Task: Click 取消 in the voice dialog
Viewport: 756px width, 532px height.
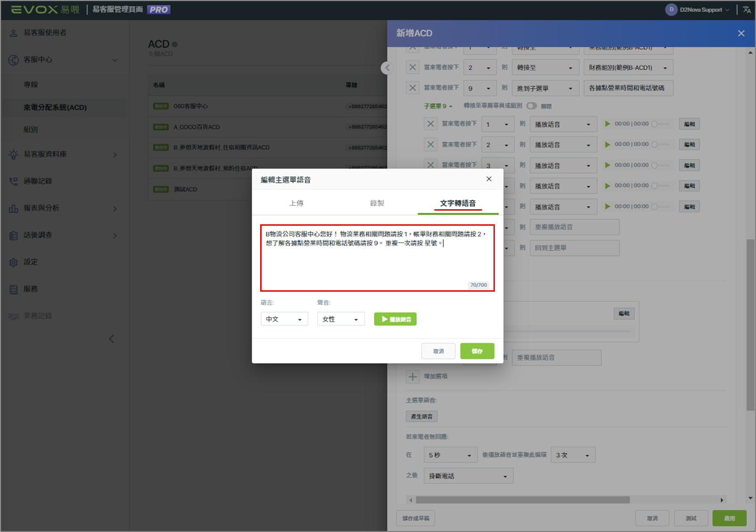Action: [x=438, y=351]
